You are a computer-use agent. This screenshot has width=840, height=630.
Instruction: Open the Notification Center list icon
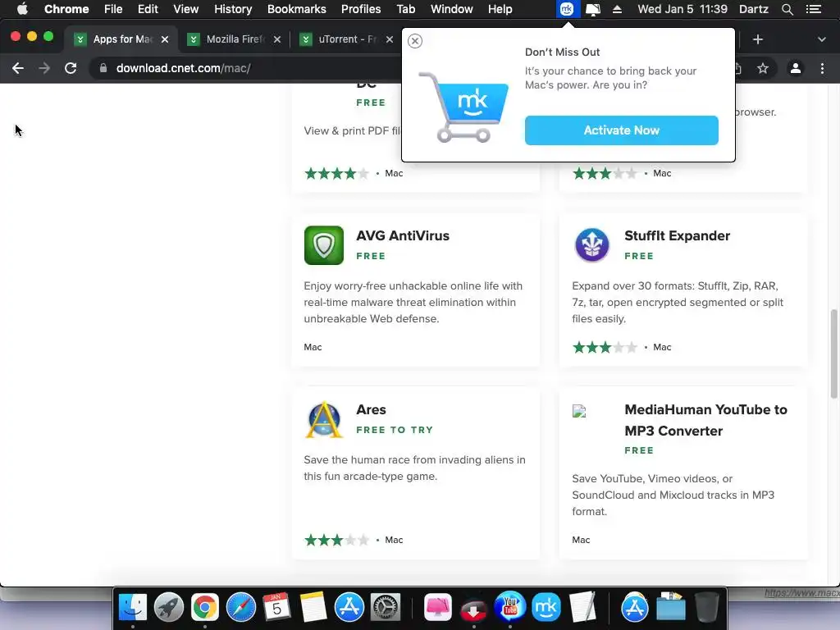[813, 9]
